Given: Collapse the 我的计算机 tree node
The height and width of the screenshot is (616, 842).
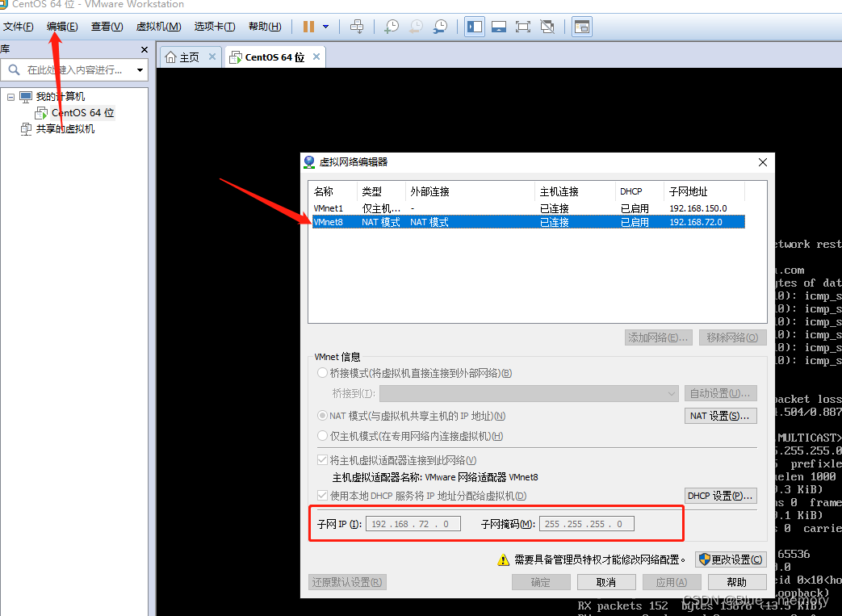Looking at the screenshot, I should 10,97.
